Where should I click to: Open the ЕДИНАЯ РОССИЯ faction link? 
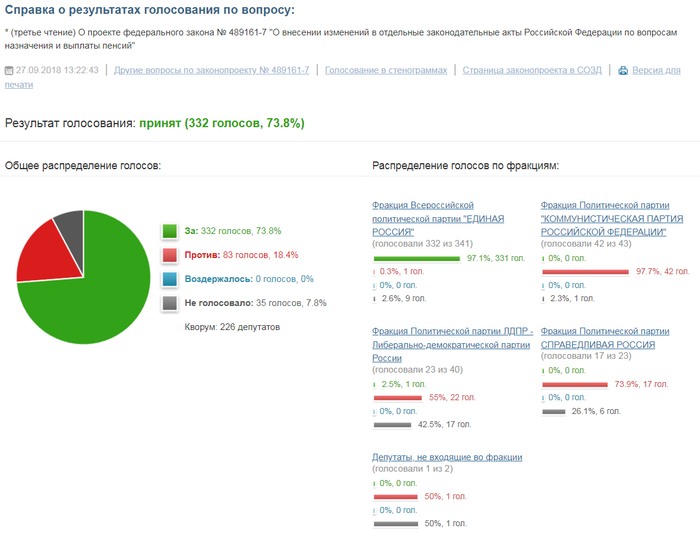438,219
